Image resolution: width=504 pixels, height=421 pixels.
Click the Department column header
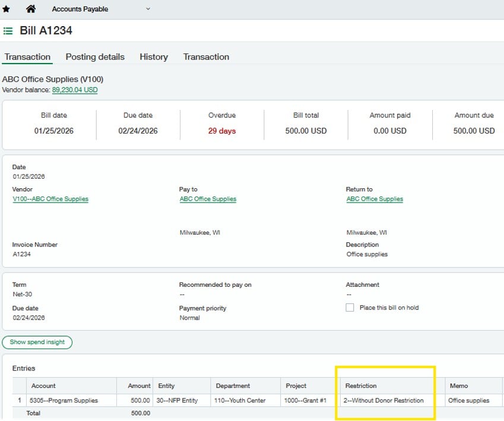point(246,386)
